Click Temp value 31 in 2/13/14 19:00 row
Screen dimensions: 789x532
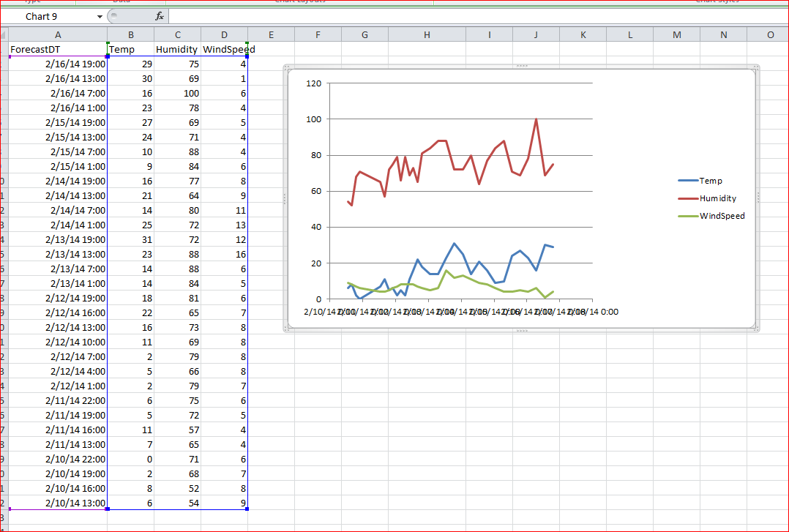point(131,239)
